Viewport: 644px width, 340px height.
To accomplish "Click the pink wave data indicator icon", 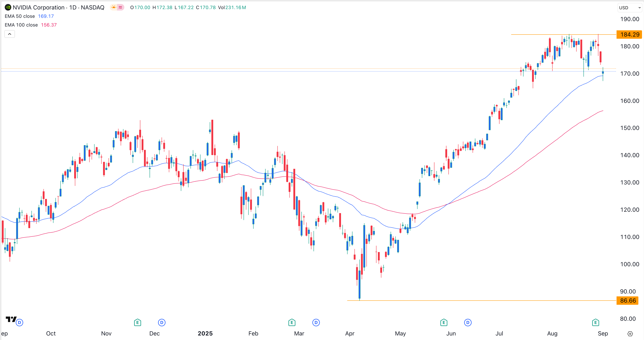I will click(121, 7).
